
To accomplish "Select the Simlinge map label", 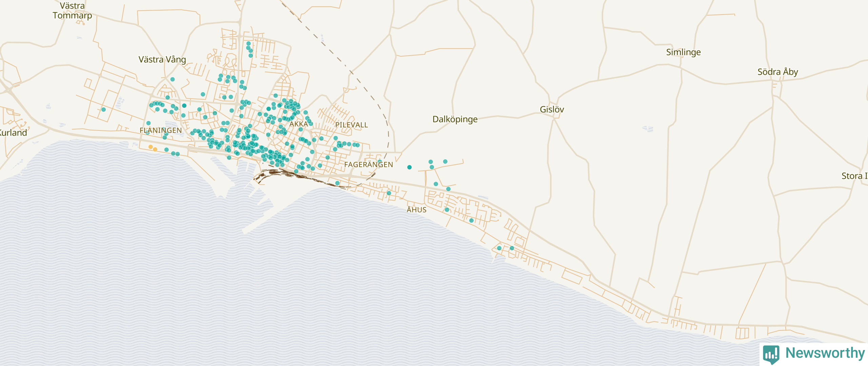I will tap(683, 52).
